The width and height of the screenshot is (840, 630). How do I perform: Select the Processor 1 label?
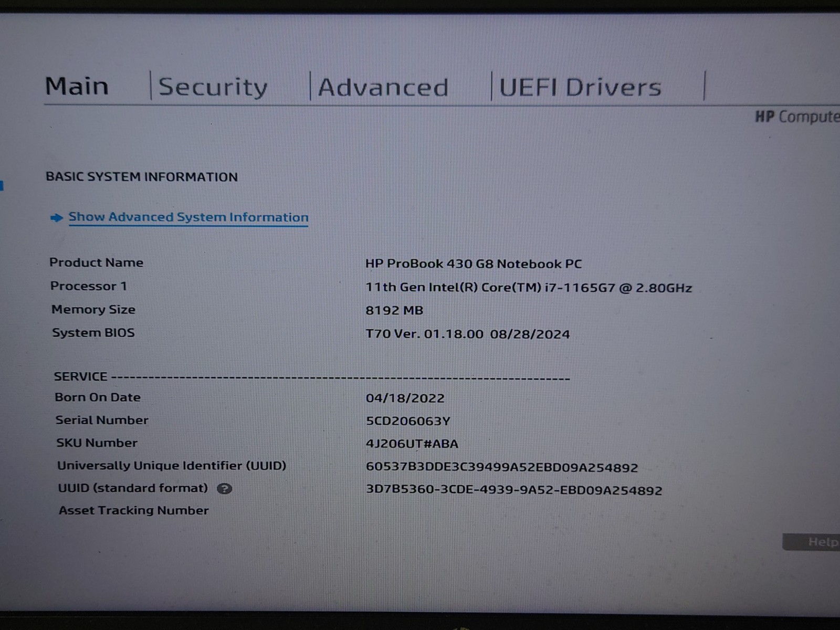click(88, 286)
